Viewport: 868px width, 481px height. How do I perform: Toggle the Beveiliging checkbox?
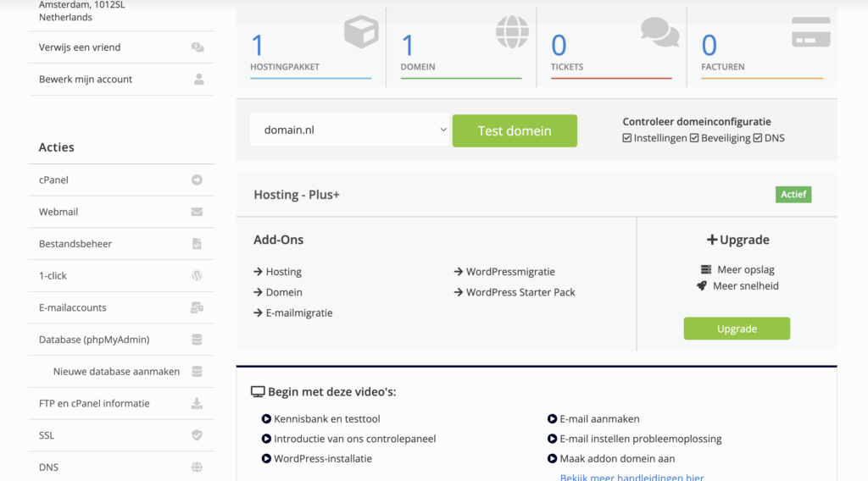point(694,138)
